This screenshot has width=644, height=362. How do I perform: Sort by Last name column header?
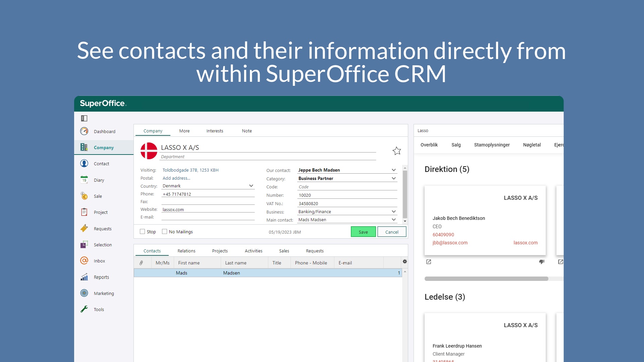(244, 263)
